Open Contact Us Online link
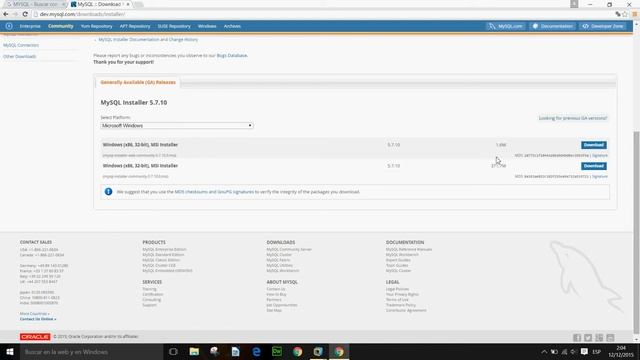This screenshot has width=640, height=360. [38, 319]
